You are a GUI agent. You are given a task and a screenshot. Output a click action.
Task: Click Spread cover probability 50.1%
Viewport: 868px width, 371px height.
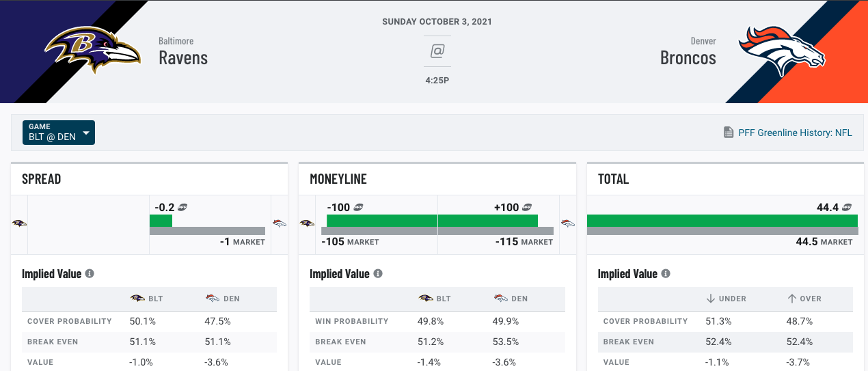click(x=142, y=321)
